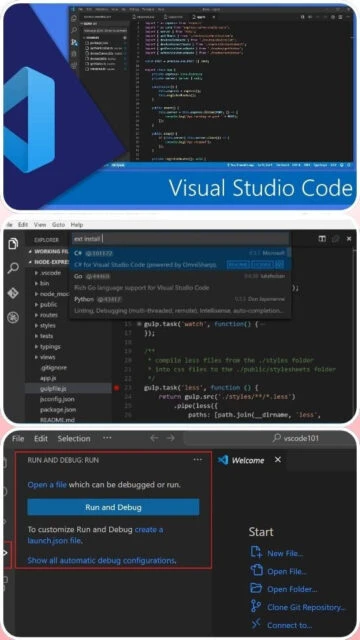
Task: Click the Open Folder... icon link
Action: pos(283,589)
